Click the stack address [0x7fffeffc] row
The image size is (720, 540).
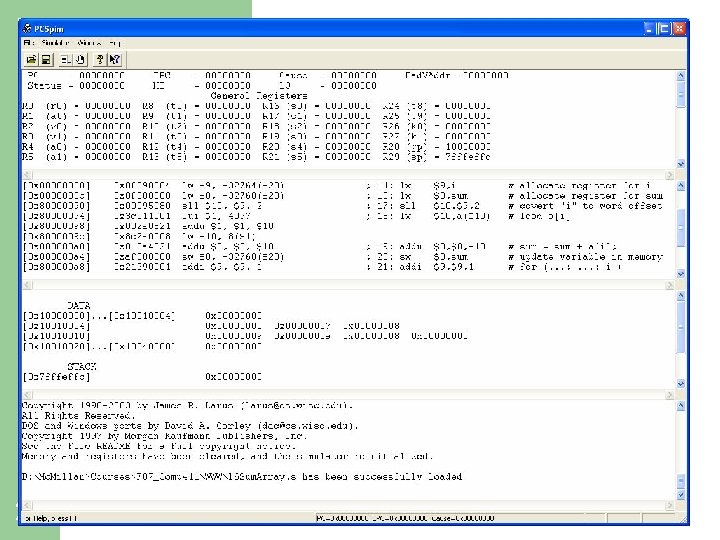(142, 377)
